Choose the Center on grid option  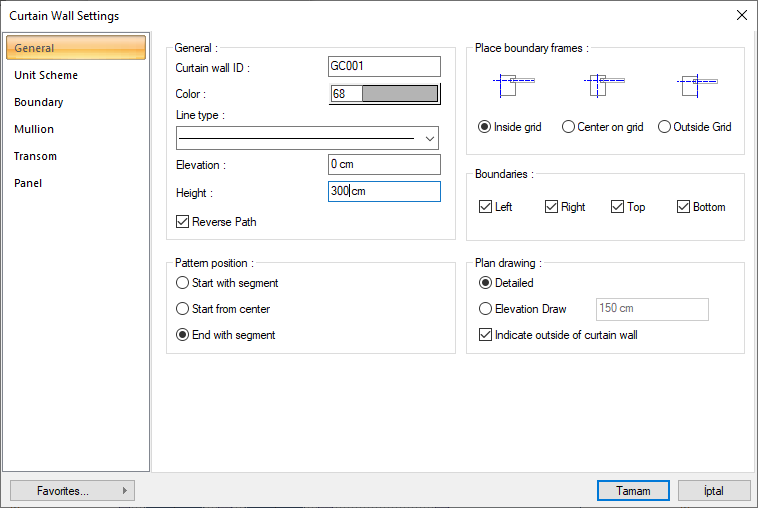point(569,127)
